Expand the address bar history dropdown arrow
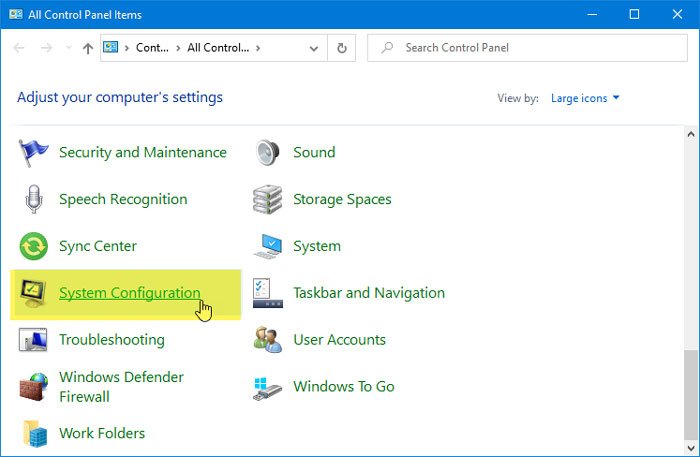The width and height of the screenshot is (700, 457). 316,48
